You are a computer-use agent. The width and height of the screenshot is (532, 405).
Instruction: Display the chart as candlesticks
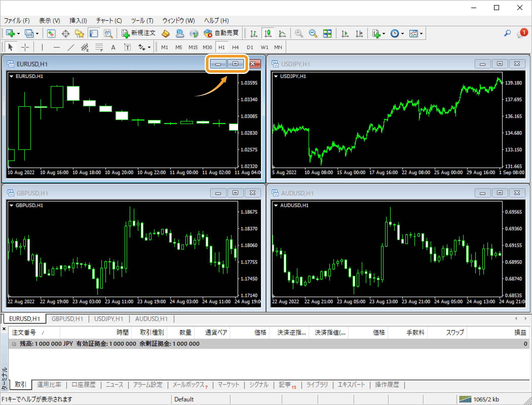(x=268, y=33)
